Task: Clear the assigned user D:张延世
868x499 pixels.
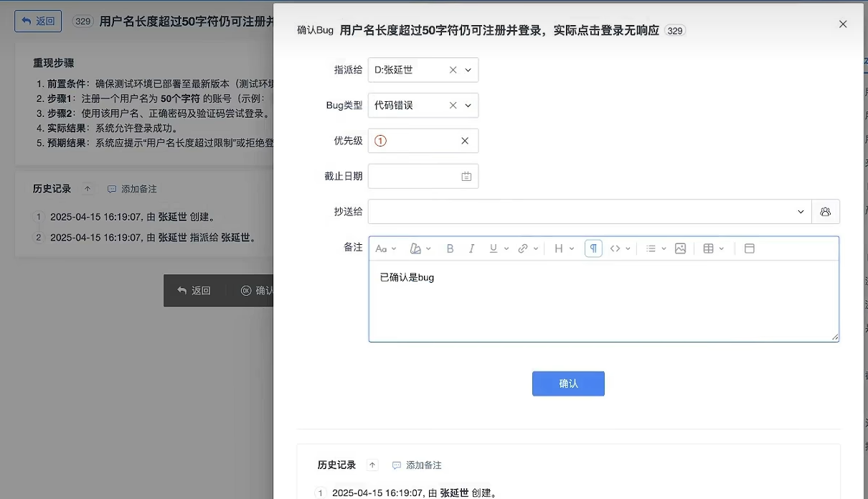Action: pos(453,70)
